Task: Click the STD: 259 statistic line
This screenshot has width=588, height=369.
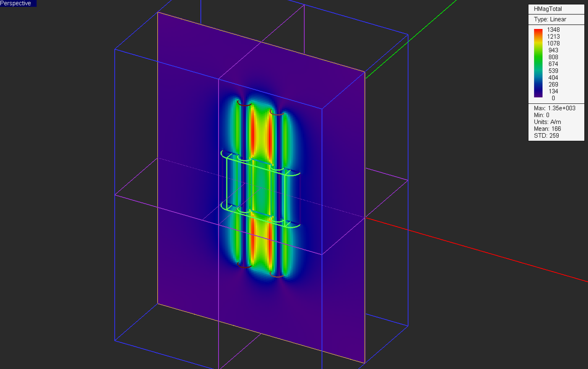Action: (x=546, y=136)
